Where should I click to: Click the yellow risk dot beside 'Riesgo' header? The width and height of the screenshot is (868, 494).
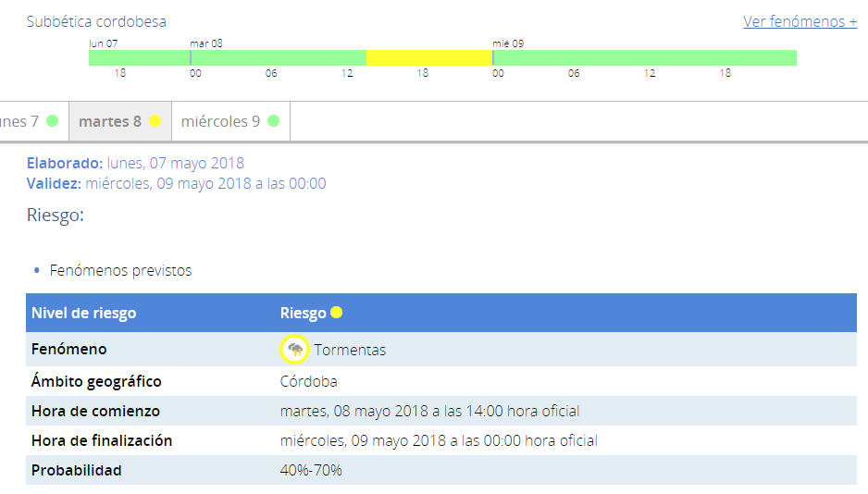336,313
